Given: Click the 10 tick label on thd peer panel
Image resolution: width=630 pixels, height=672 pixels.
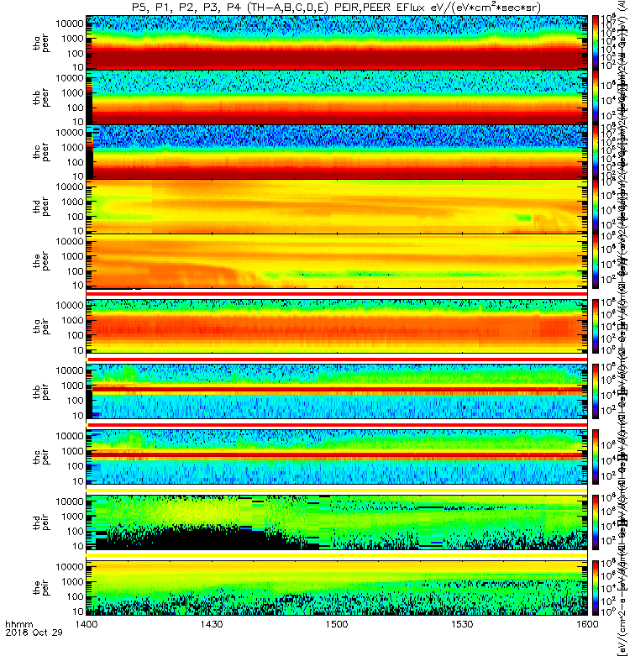Looking at the screenshot, I should [x=77, y=231].
